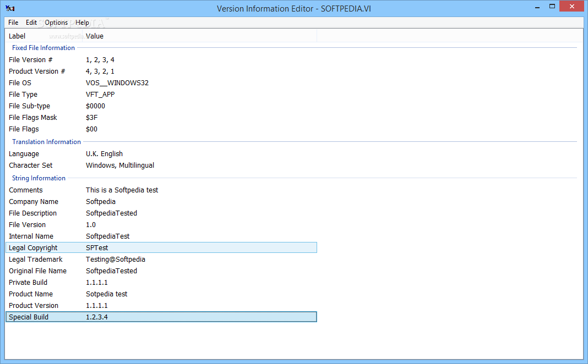
Task: Select the File Flags Mask row
Action: click(161, 118)
